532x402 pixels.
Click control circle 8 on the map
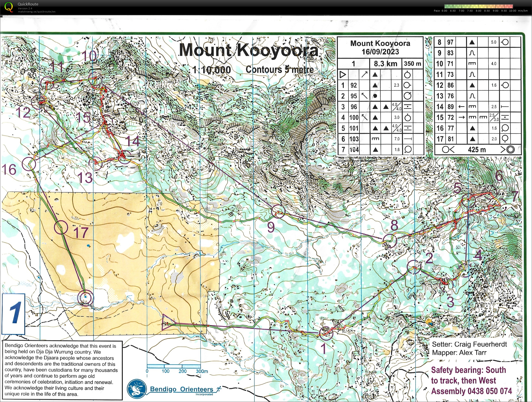tap(390, 241)
